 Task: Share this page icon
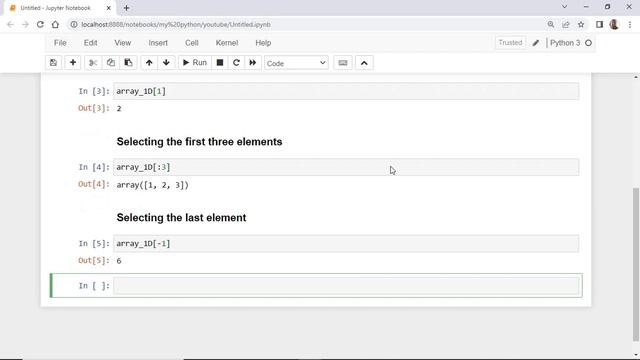click(566, 24)
